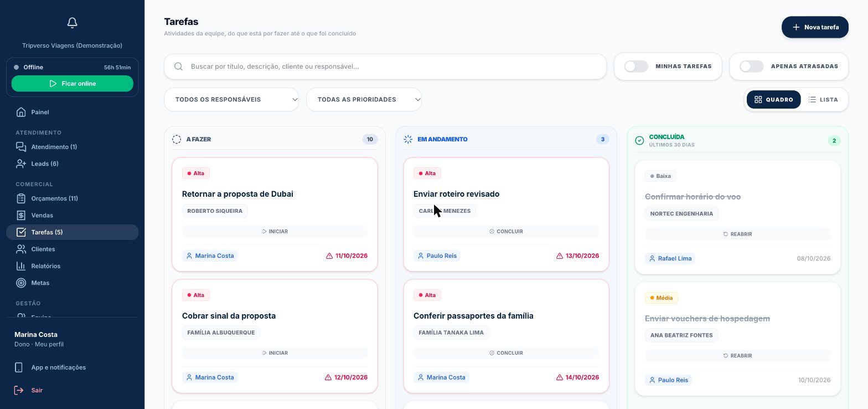Click the Rafael Lima assignee chip
The width and height of the screenshot is (868, 409).
click(670, 259)
